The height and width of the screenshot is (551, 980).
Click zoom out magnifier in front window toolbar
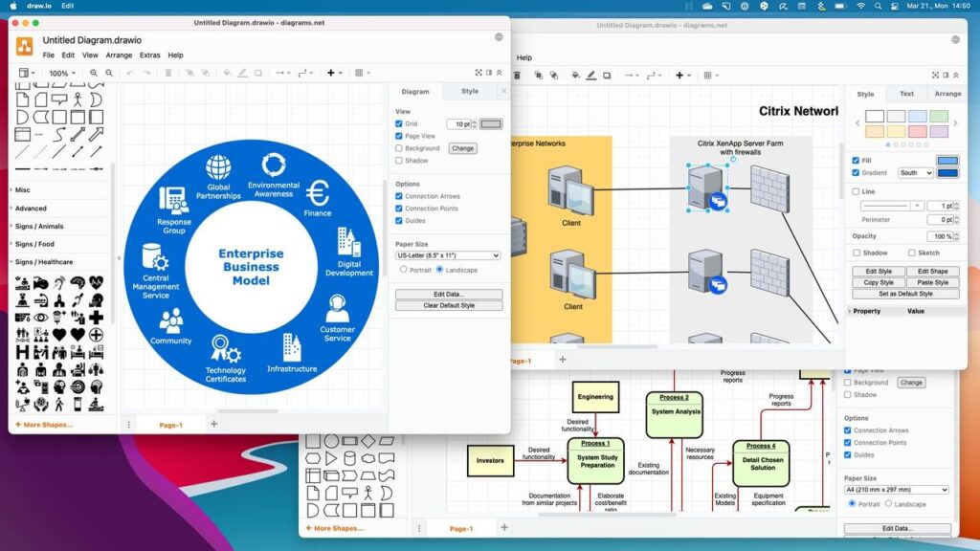click(109, 73)
